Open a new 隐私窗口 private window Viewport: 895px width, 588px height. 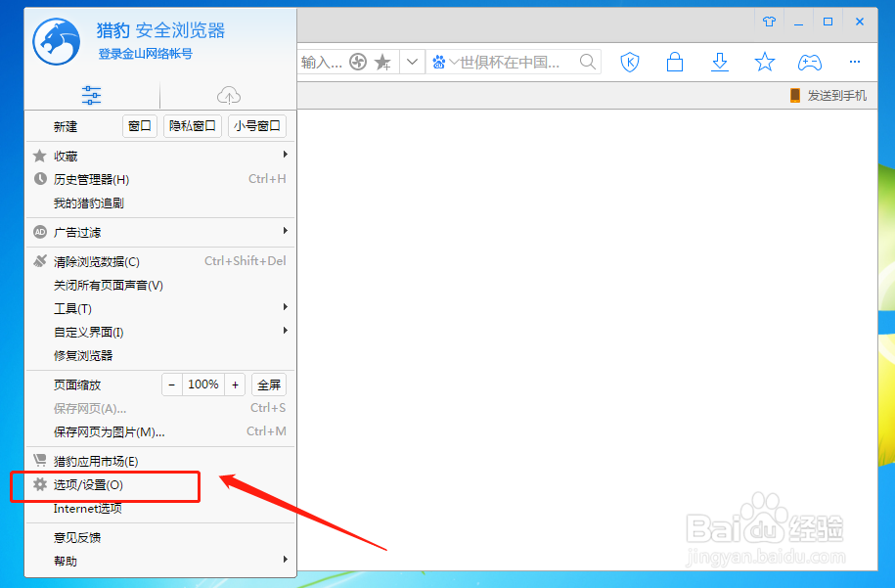pos(193,126)
